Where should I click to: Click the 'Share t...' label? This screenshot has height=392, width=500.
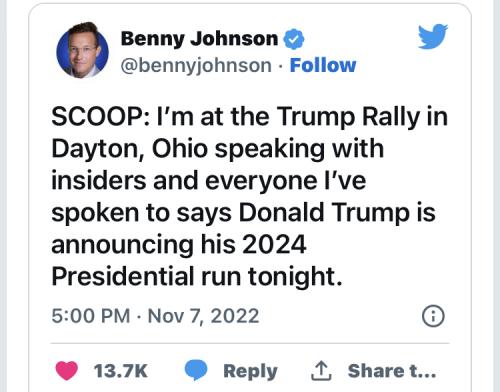pos(392,371)
